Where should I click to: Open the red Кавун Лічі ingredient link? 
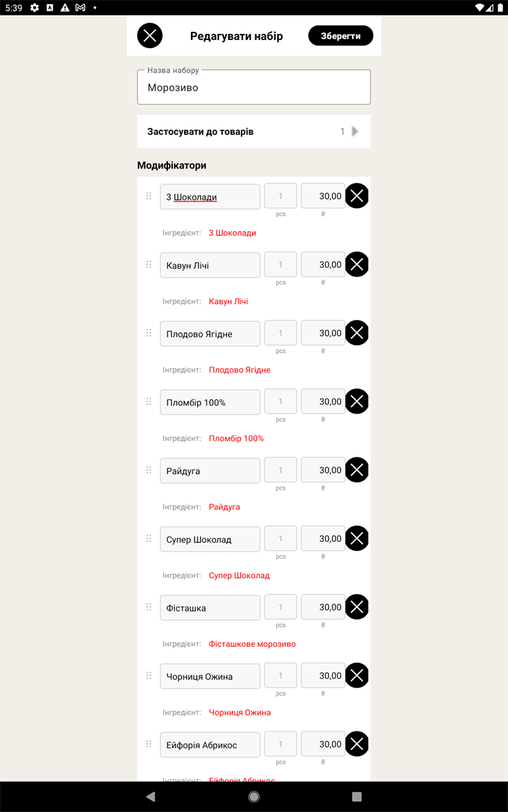[x=228, y=301]
